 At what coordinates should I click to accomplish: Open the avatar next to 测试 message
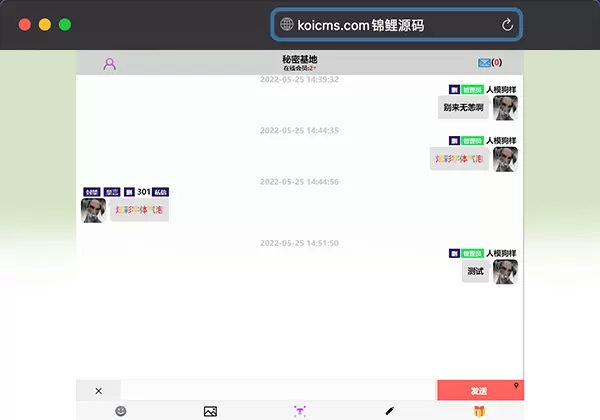[505, 272]
